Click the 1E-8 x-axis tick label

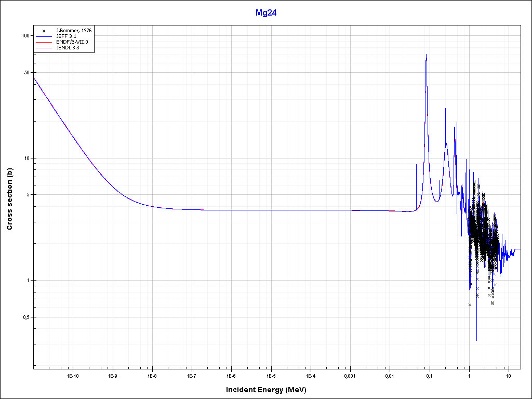click(x=152, y=376)
